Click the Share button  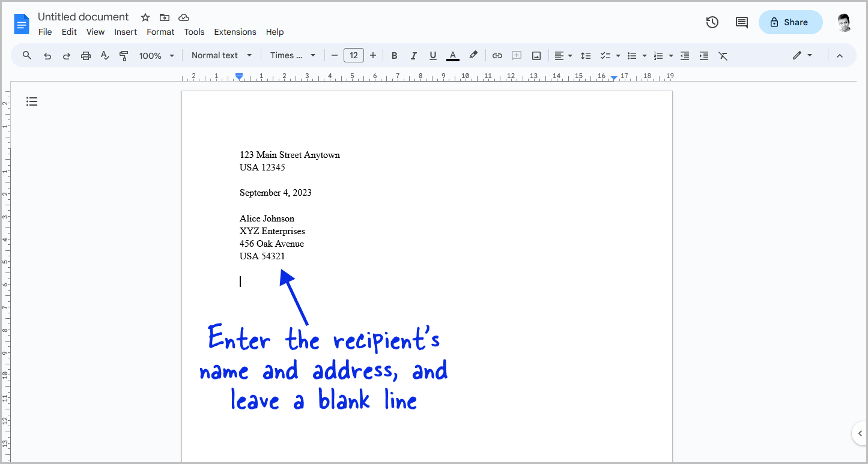[791, 22]
